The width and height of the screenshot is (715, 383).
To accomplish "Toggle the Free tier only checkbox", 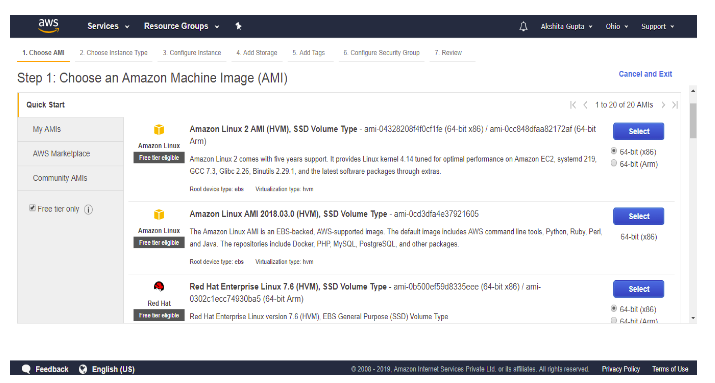I will coord(32,208).
